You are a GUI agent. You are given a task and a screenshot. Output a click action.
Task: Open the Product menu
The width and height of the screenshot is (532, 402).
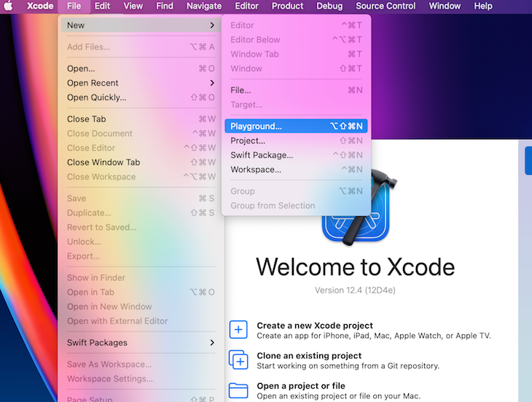click(287, 6)
